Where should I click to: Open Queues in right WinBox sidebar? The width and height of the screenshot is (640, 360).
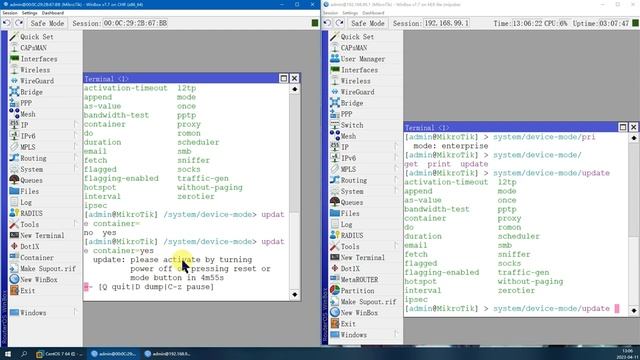(x=351, y=202)
